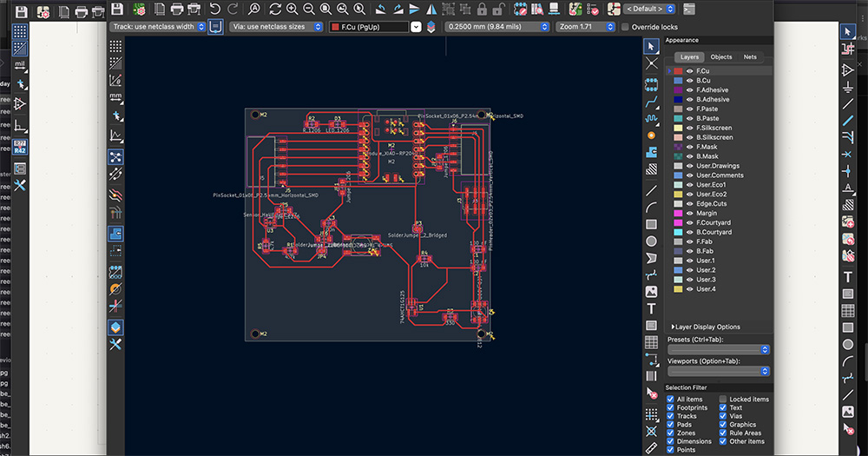Image resolution: width=868 pixels, height=456 pixels.
Task: Switch to the Nets tab
Action: 750,57
